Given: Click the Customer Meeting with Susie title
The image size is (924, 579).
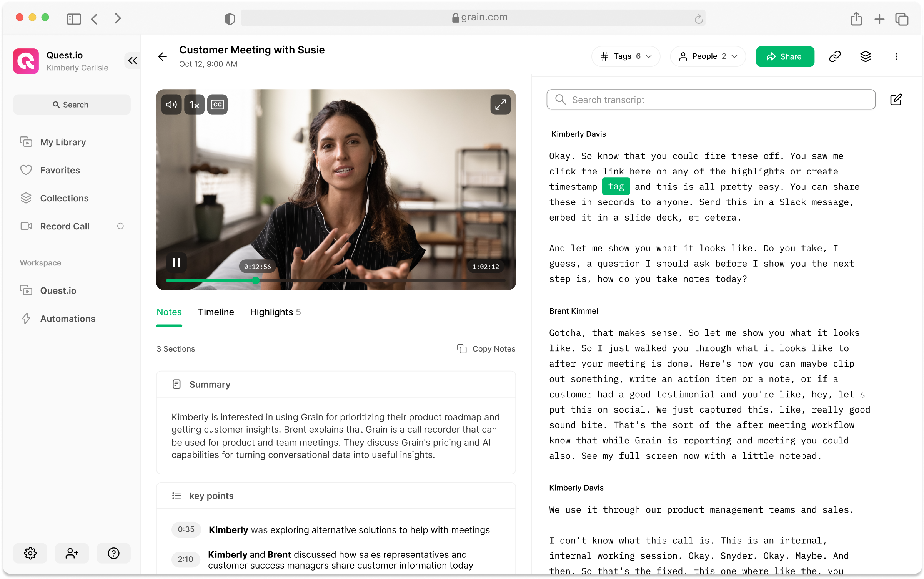Looking at the screenshot, I should pos(252,50).
